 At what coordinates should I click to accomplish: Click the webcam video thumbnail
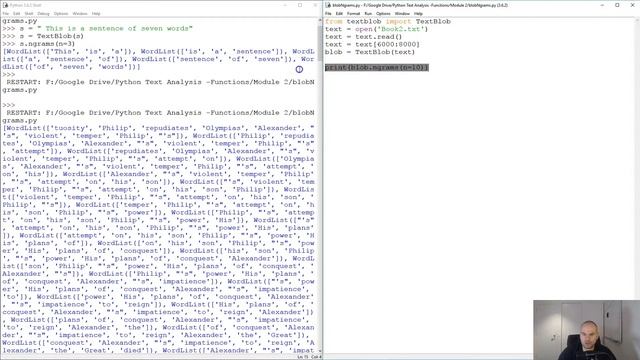pyautogui.click(x=586, y=330)
